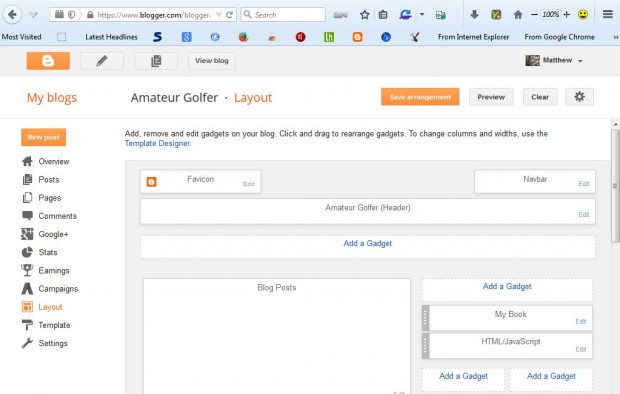Expand the address bar history dropdown arrow

coord(219,15)
